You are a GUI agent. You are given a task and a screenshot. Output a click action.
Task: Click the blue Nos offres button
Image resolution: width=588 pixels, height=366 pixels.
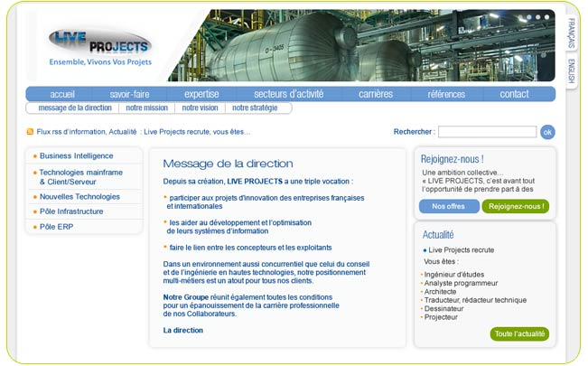click(x=449, y=206)
